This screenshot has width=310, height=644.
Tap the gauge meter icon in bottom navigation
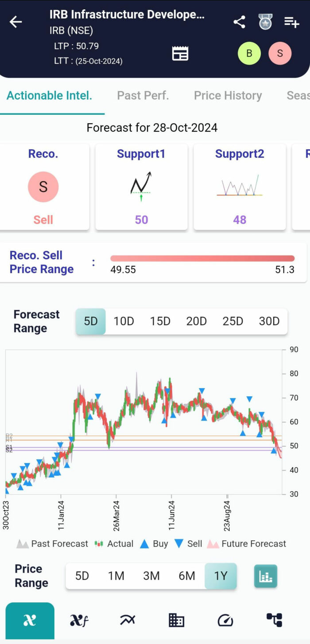tap(225, 620)
